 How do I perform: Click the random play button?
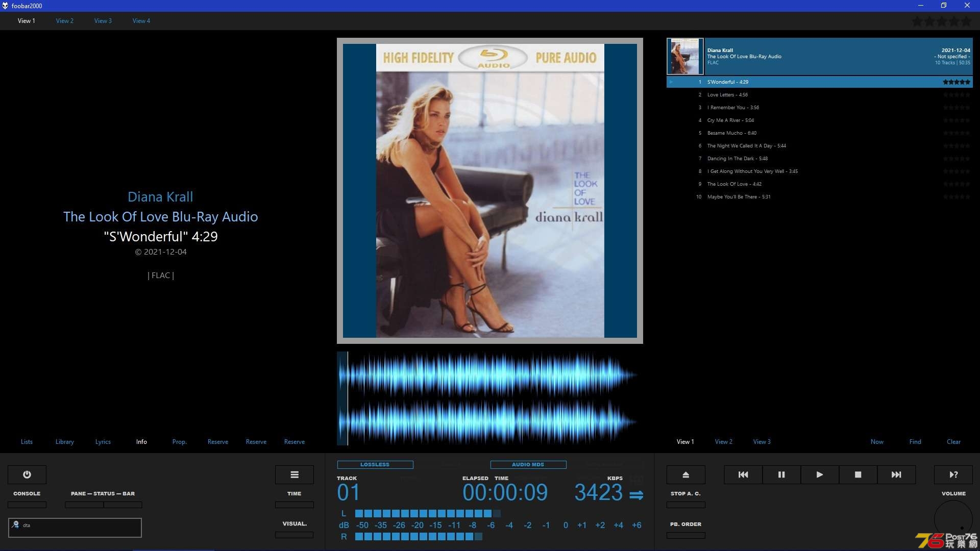pyautogui.click(x=953, y=474)
